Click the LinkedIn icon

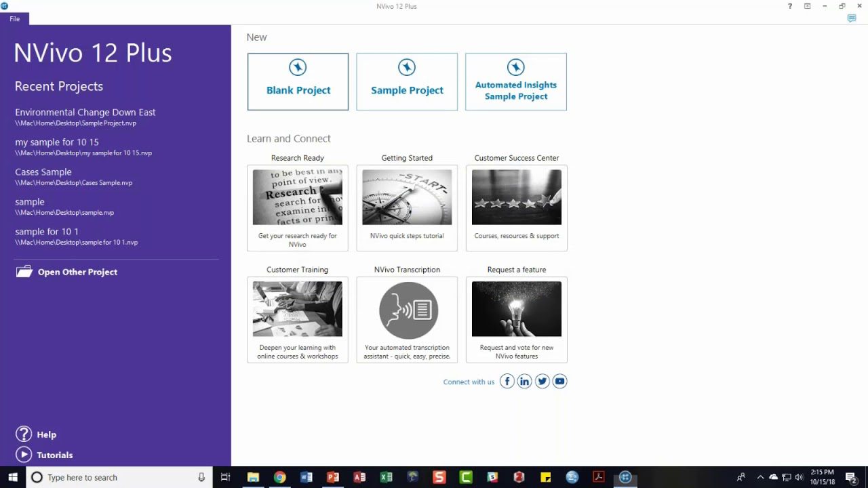525,382
